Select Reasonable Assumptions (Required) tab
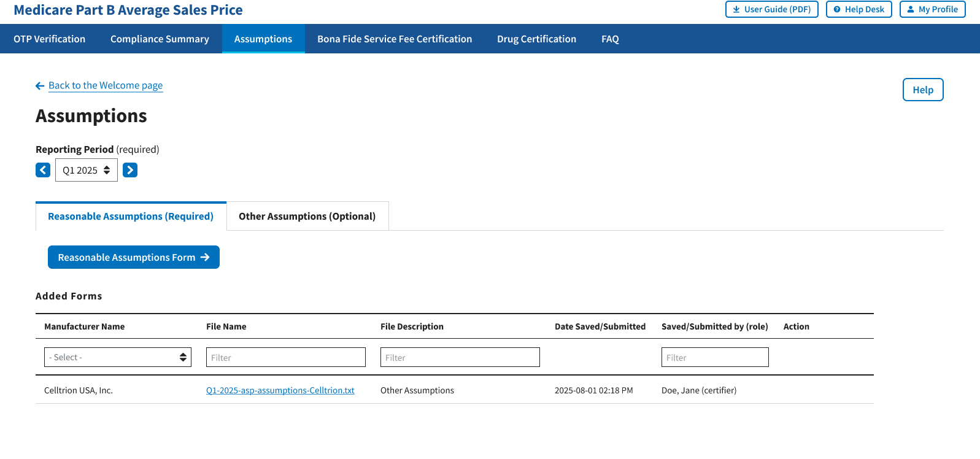The width and height of the screenshot is (980, 459). click(x=131, y=217)
